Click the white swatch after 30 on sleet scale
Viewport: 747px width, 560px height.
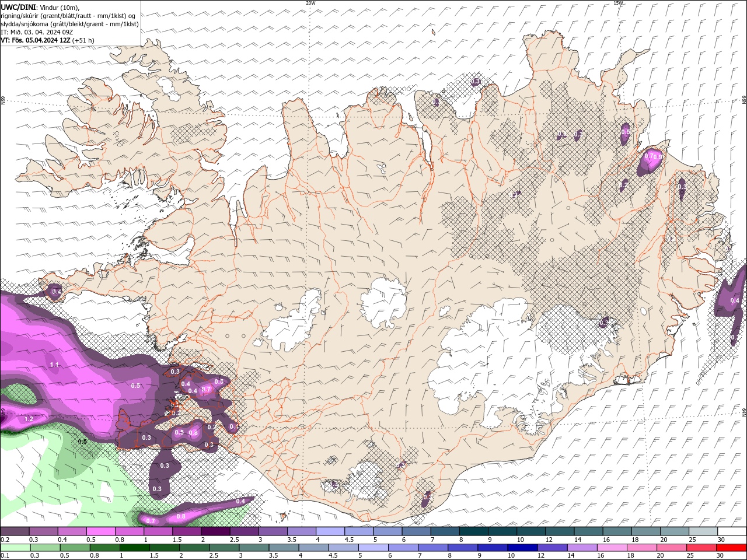(x=732, y=531)
